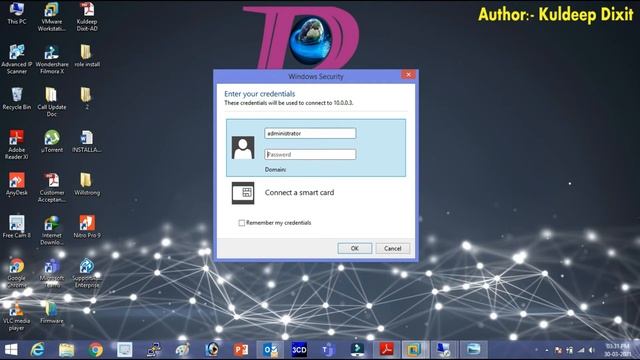Open the uTorrent desktop shortcut
This screenshot has width=640, height=360.
(52, 142)
